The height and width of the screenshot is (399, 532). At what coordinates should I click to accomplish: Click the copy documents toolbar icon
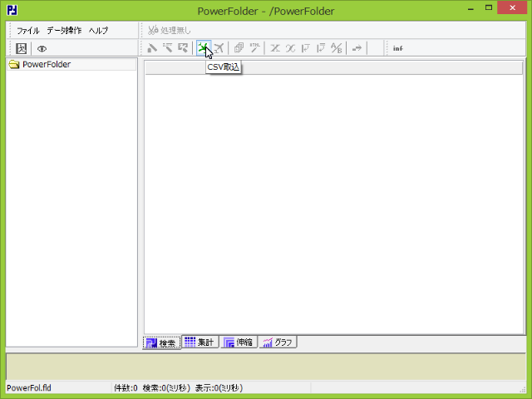[239, 48]
